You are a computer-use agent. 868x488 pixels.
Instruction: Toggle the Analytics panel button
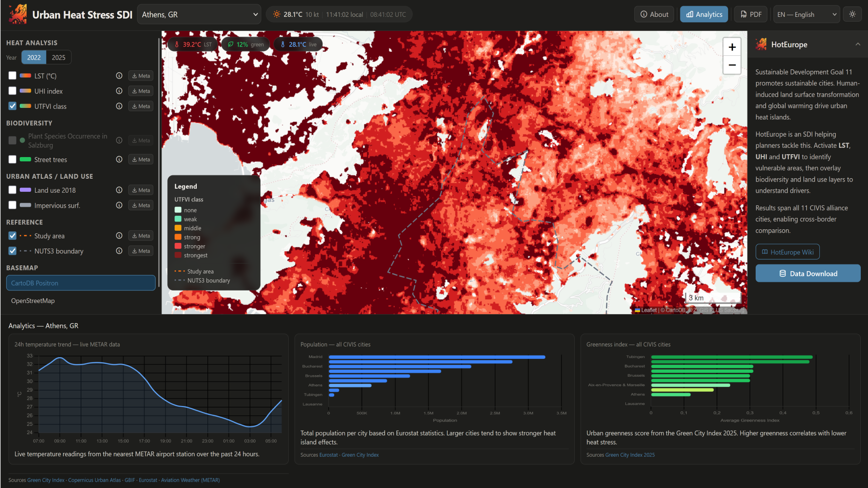704,14
